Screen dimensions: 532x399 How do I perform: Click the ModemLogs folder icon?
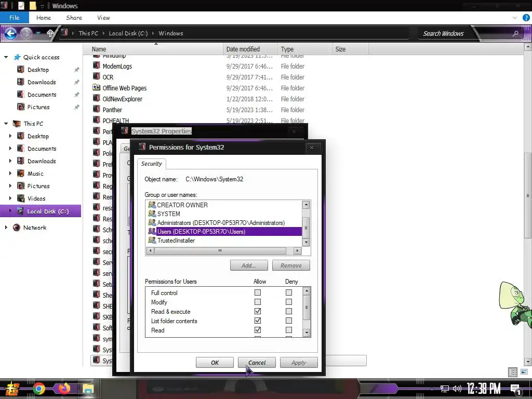click(x=96, y=66)
